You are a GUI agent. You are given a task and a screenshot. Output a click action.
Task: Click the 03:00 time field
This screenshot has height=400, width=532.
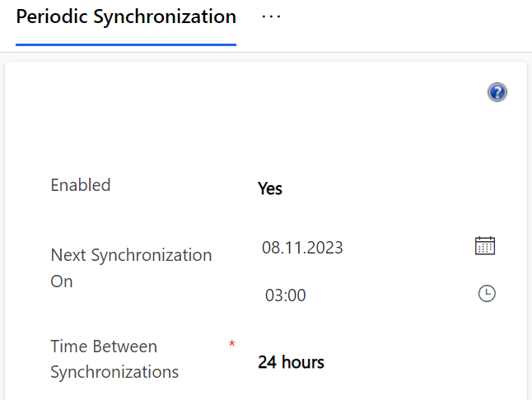tap(285, 295)
